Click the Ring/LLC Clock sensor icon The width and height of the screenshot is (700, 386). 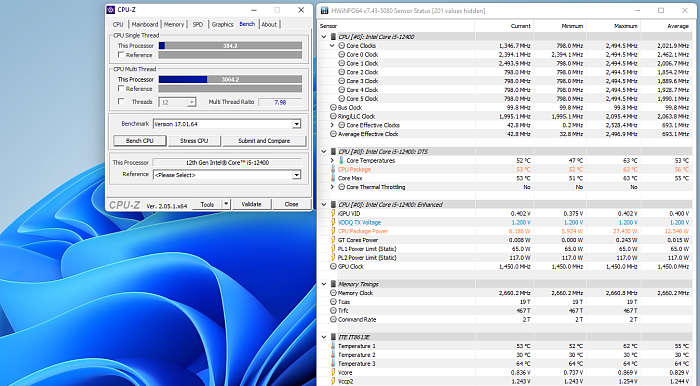click(x=333, y=116)
